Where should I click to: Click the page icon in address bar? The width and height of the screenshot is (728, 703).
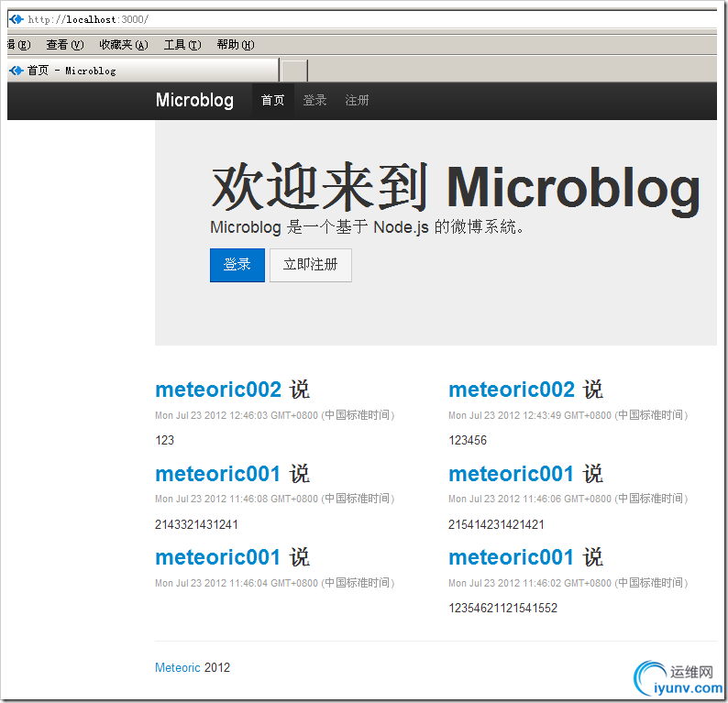[17, 19]
